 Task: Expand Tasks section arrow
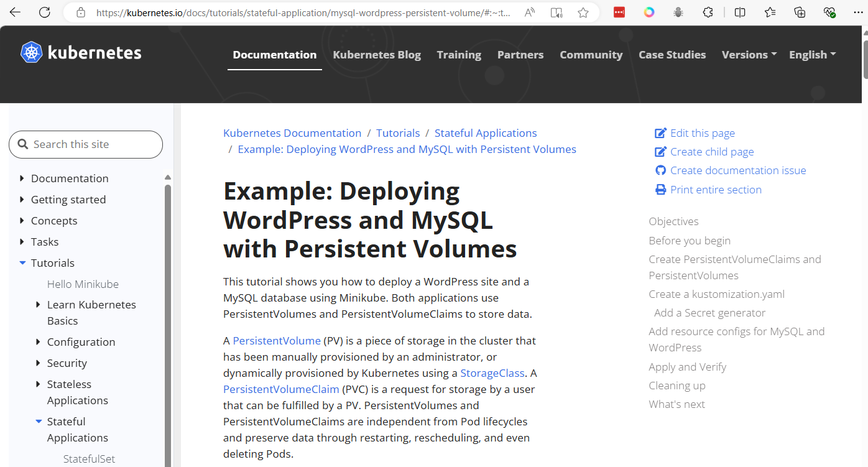tap(22, 242)
